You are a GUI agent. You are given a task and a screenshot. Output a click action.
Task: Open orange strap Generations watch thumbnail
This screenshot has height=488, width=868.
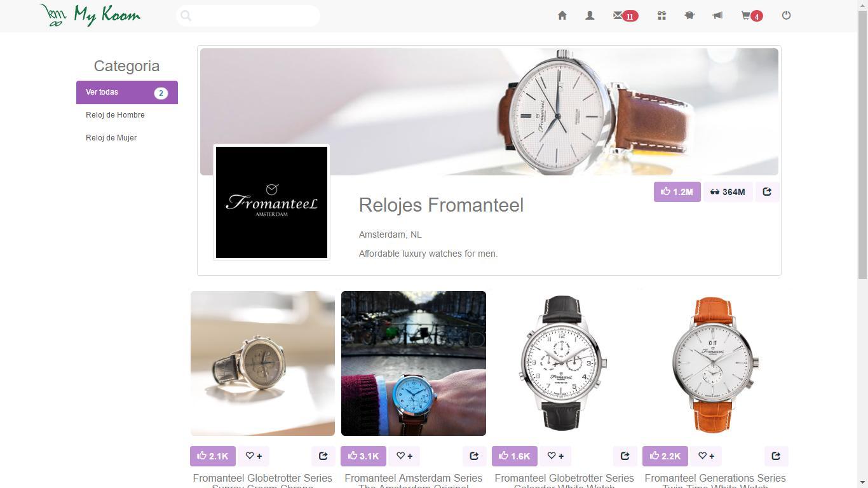(x=715, y=363)
